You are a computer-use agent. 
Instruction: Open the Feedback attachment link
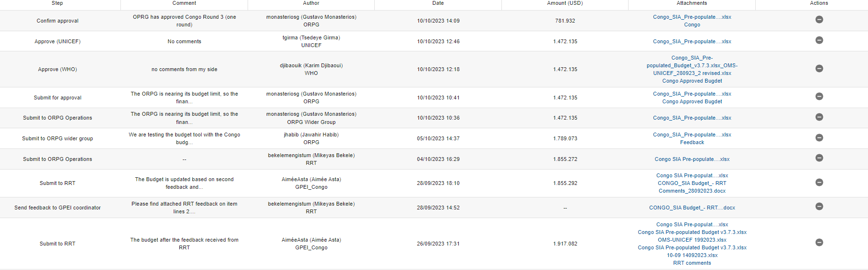click(x=692, y=143)
